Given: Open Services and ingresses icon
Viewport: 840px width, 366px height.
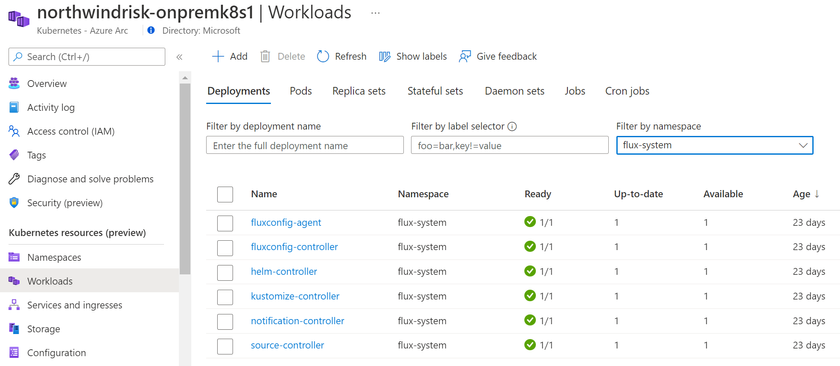Looking at the screenshot, I should pos(14,305).
